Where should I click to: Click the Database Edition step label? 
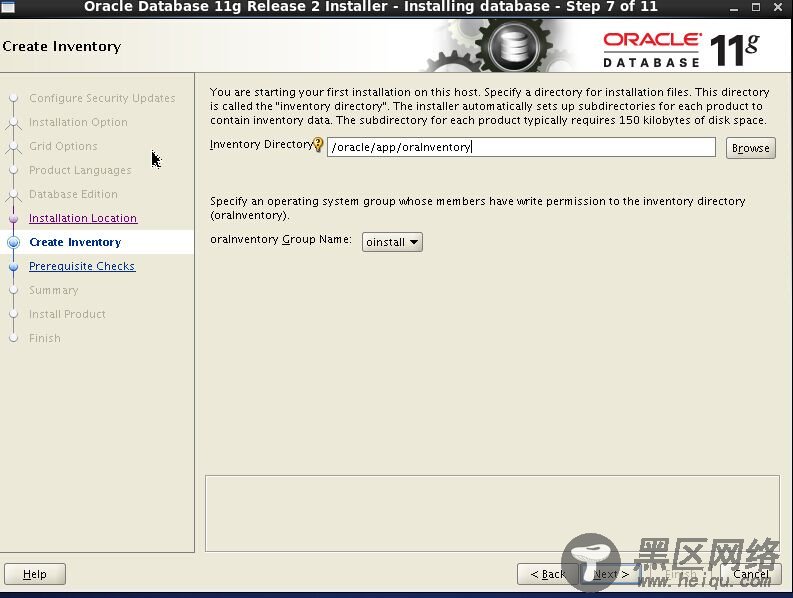point(73,194)
